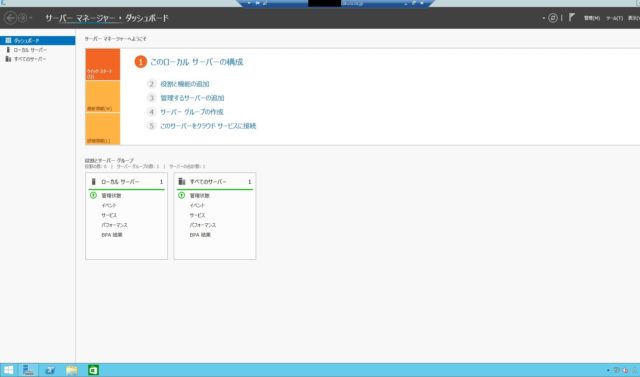Viewport: 640px width, 377px height.
Task: Click green status icon in ローカル サーバー tile
Action: tap(93, 195)
